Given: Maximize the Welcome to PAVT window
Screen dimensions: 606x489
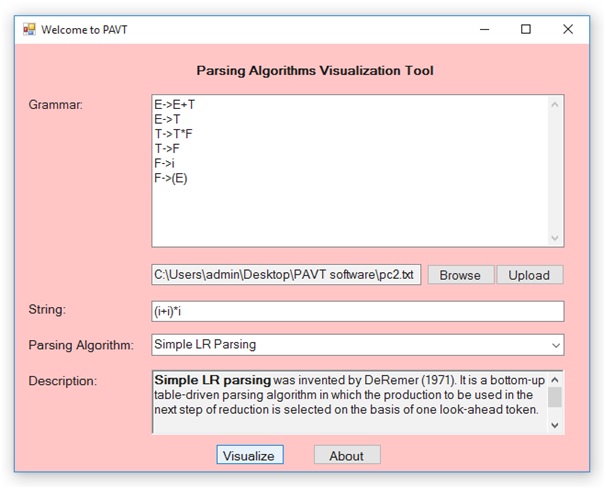Looking at the screenshot, I should pos(526,29).
